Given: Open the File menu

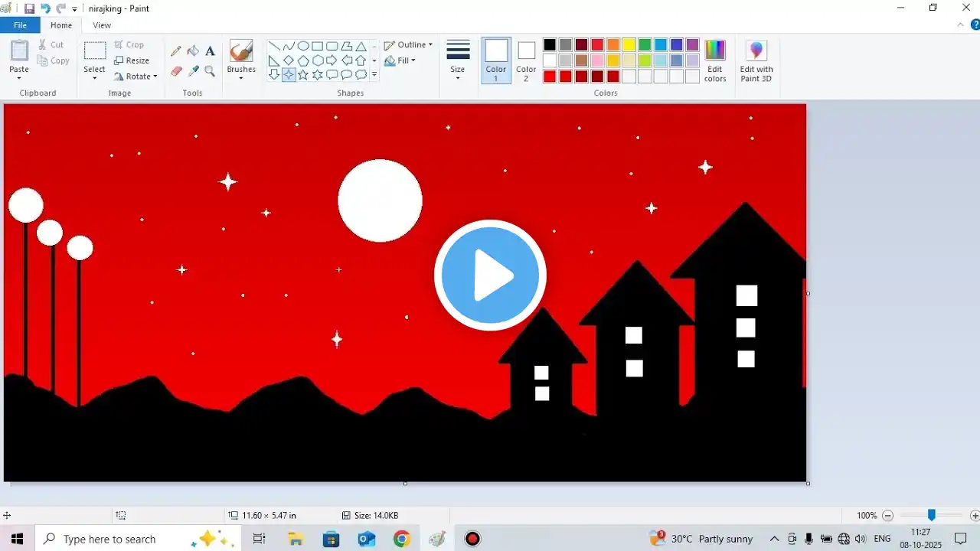Looking at the screenshot, I should [20, 25].
